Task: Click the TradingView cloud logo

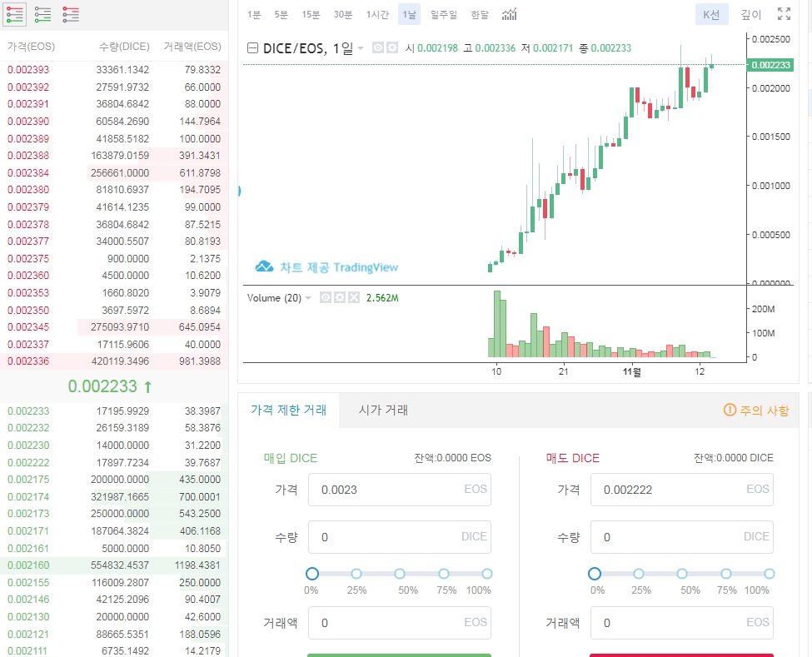Action: (264, 266)
